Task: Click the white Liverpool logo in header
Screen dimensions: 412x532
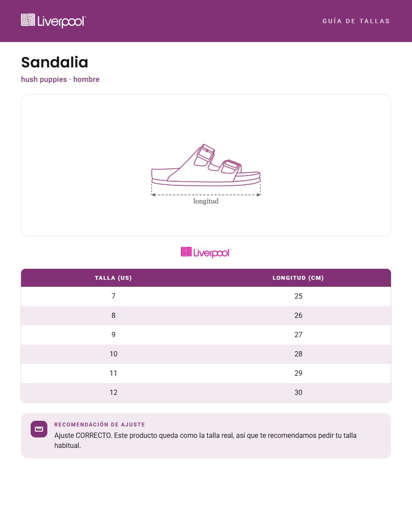Action: pyautogui.click(x=53, y=21)
